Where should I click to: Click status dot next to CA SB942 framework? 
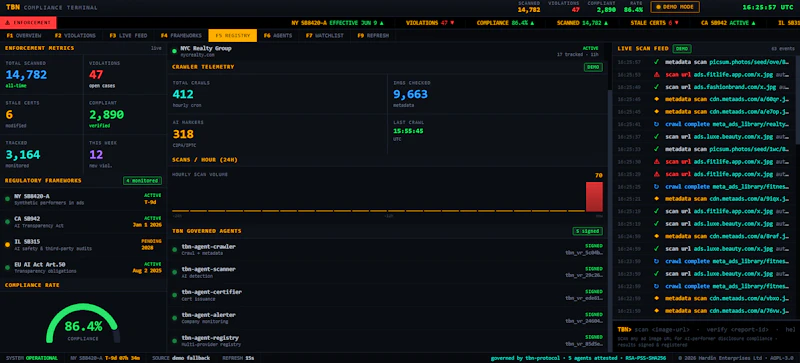tap(7, 222)
